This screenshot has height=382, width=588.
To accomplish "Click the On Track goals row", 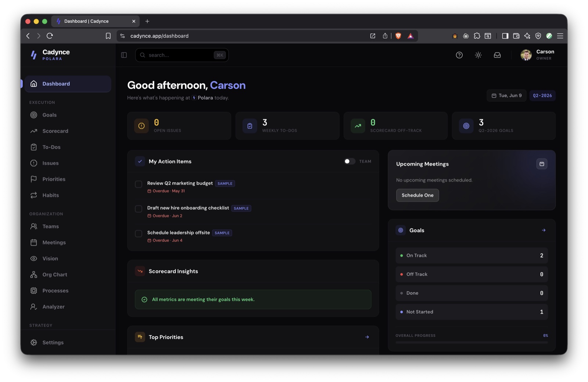I will [472, 256].
